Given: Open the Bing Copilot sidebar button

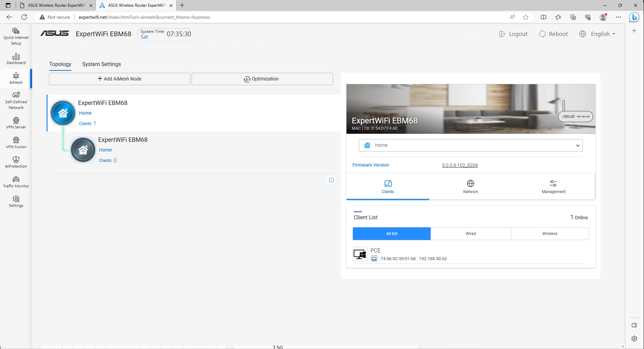Looking at the screenshot, I should tap(634, 17).
